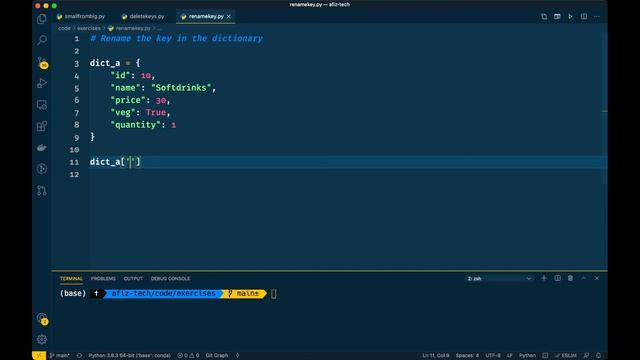This screenshot has height=360, width=640.
Task: Click the "quantity" key on line 8
Action: coord(136,125)
